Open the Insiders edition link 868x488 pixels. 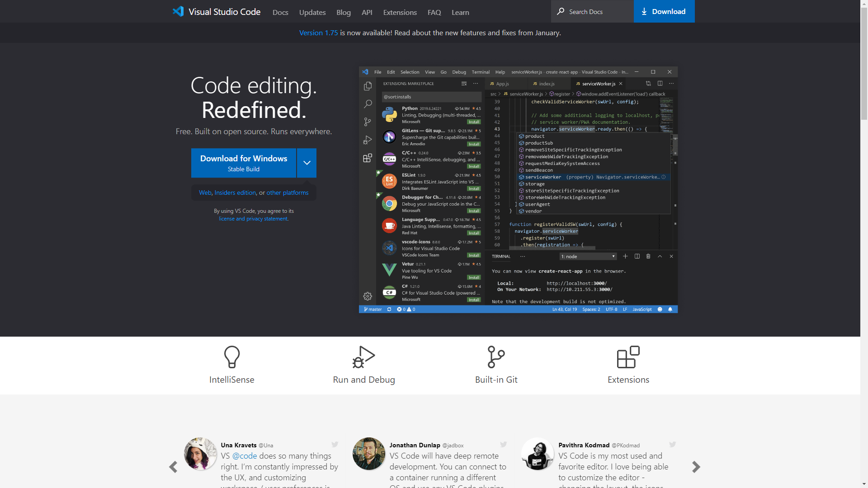pos(235,192)
